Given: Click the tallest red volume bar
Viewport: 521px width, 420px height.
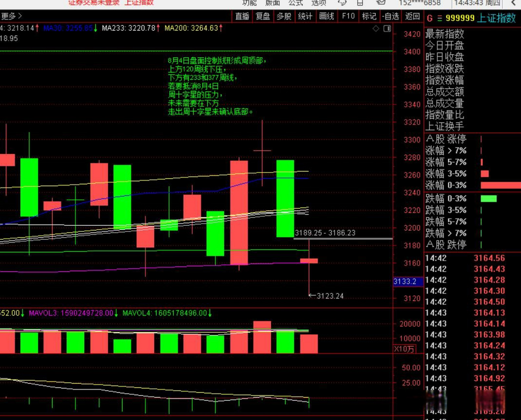Looking at the screenshot, I should pos(262,337).
